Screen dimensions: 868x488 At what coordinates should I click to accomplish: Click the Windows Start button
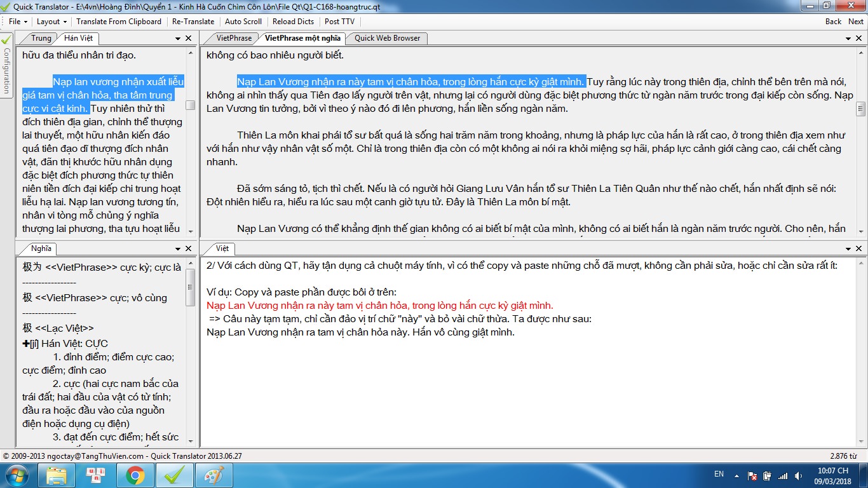tap(17, 475)
